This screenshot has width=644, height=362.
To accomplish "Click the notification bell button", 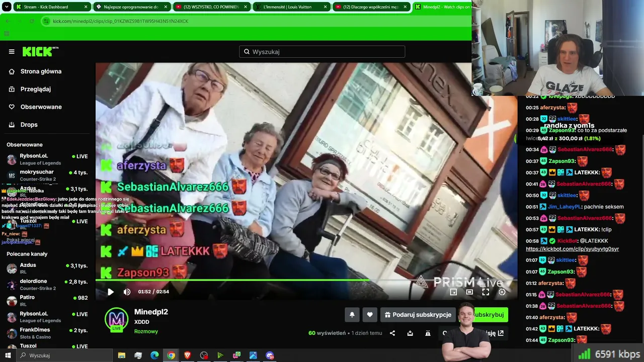I will pyautogui.click(x=352, y=315).
